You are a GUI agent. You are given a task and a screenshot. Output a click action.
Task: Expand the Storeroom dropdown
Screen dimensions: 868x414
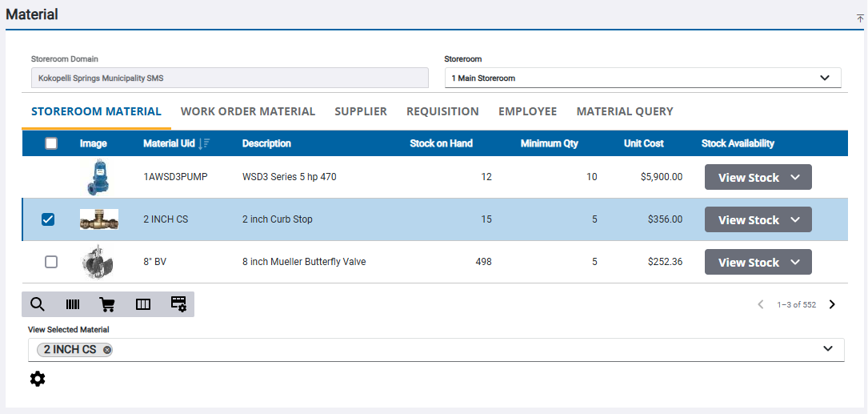825,78
